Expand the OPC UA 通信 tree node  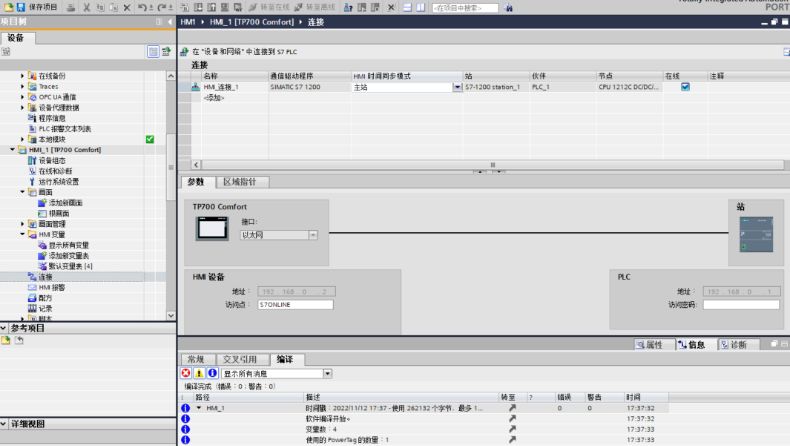coord(22,97)
